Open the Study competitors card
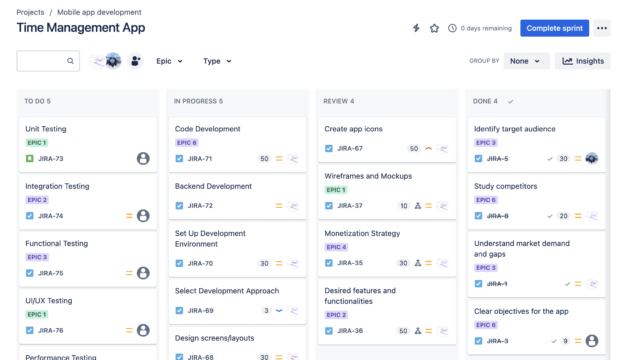The image size is (619, 360). 536,201
